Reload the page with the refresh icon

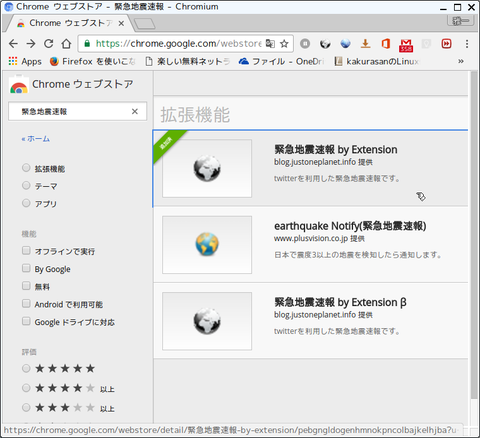49,44
